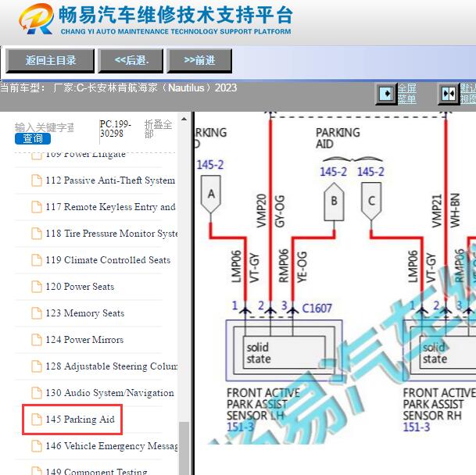Go back with the <<后退 button

click(x=131, y=61)
